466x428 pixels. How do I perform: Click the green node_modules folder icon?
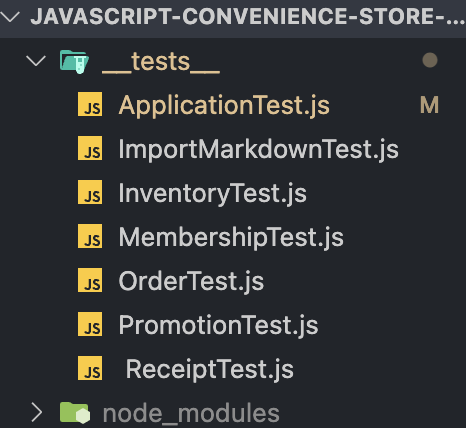pos(75,413)
